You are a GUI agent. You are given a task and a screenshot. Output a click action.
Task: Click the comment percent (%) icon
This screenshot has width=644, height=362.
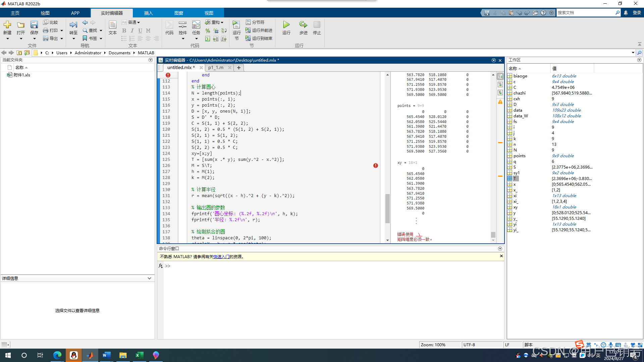(x=208, y=31)
